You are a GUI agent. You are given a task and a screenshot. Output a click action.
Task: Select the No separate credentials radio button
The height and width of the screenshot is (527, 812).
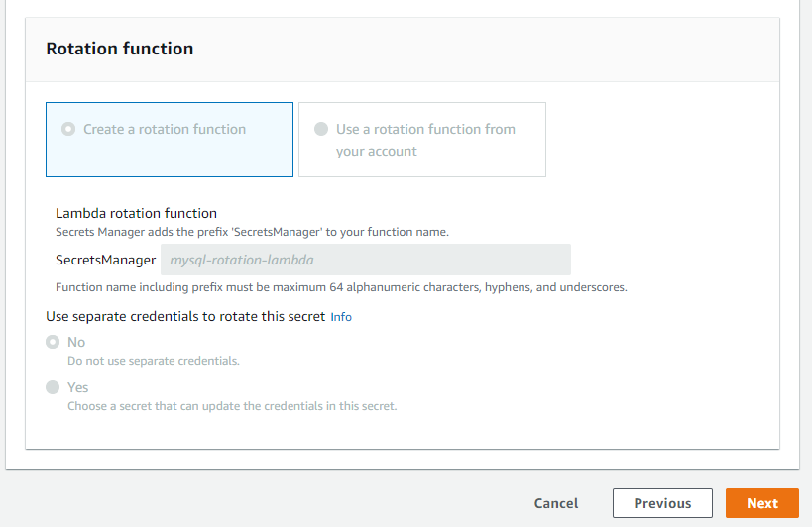coord(53,342)
